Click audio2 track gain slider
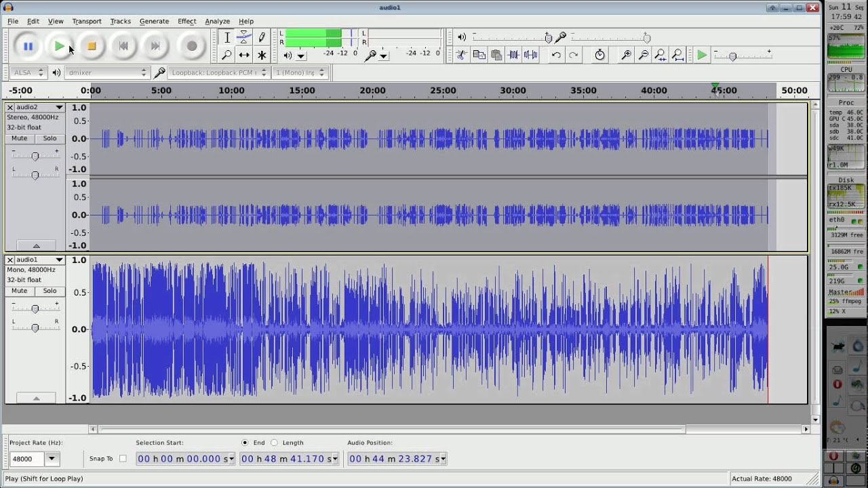This screenshot has height=488, width=868. click(35, 157)
